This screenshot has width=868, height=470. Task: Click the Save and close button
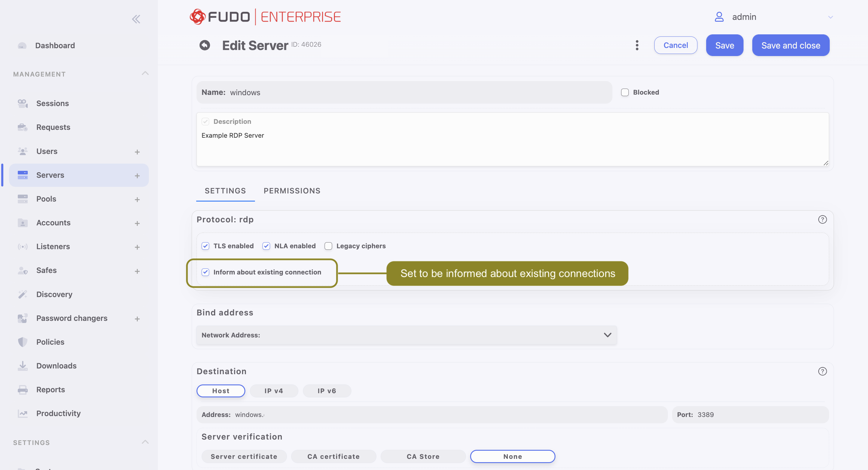pos(791,45)
